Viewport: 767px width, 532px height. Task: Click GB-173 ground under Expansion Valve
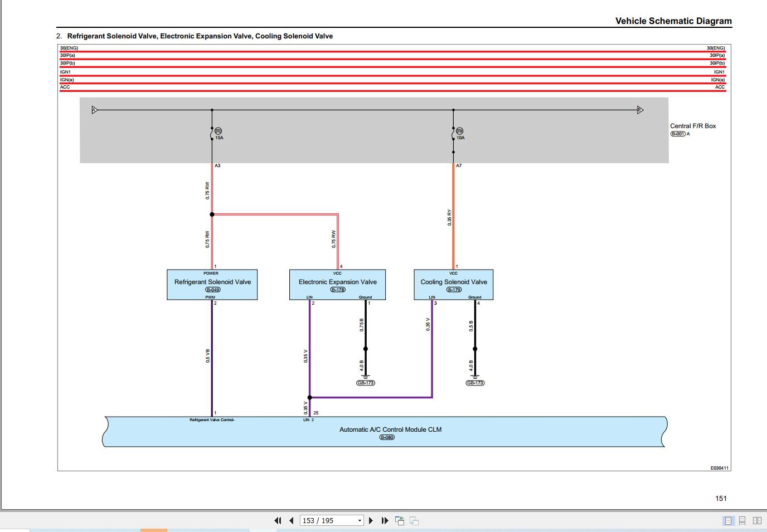click(366, 383)
